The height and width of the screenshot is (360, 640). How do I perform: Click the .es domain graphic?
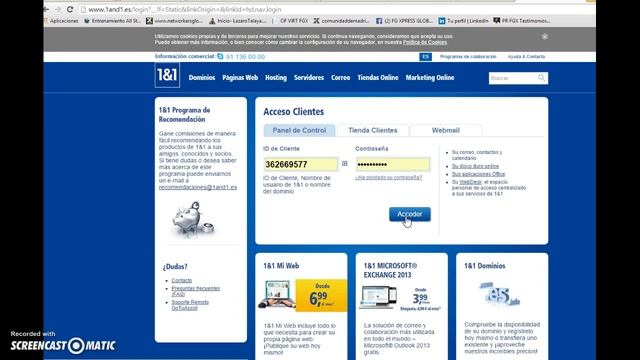point(500,294)
